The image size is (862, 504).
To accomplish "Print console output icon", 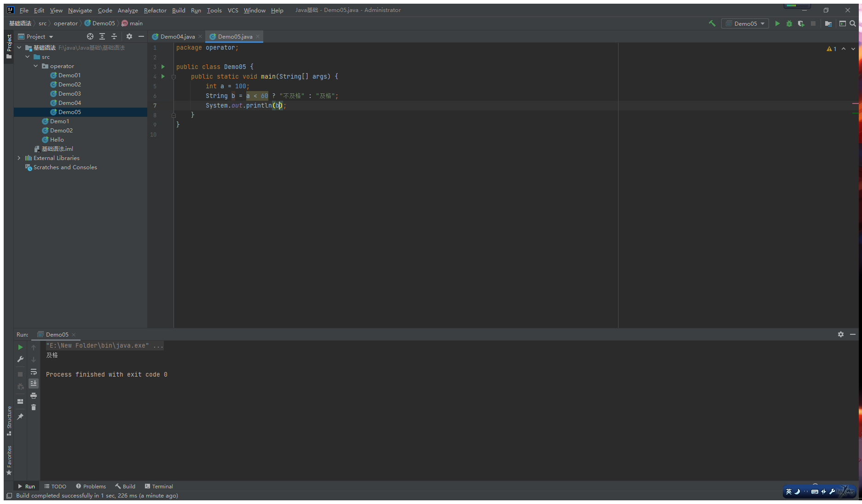I will [x=34, y=395].
